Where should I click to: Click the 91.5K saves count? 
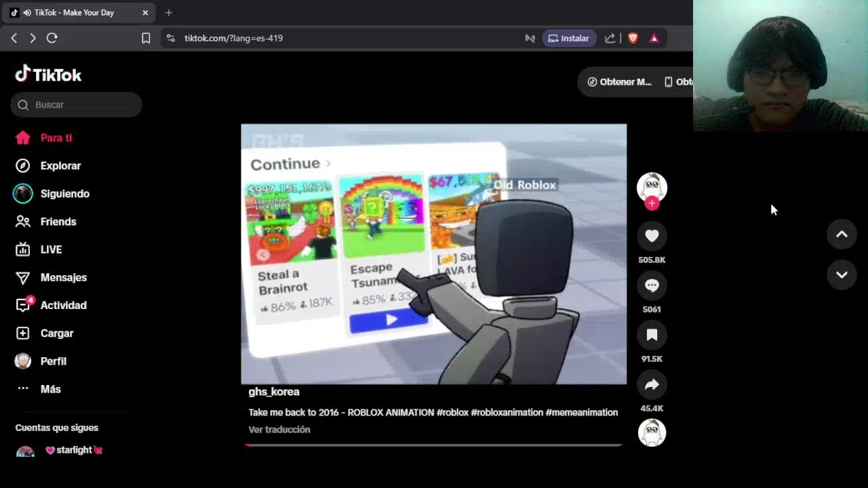point(652,359)
